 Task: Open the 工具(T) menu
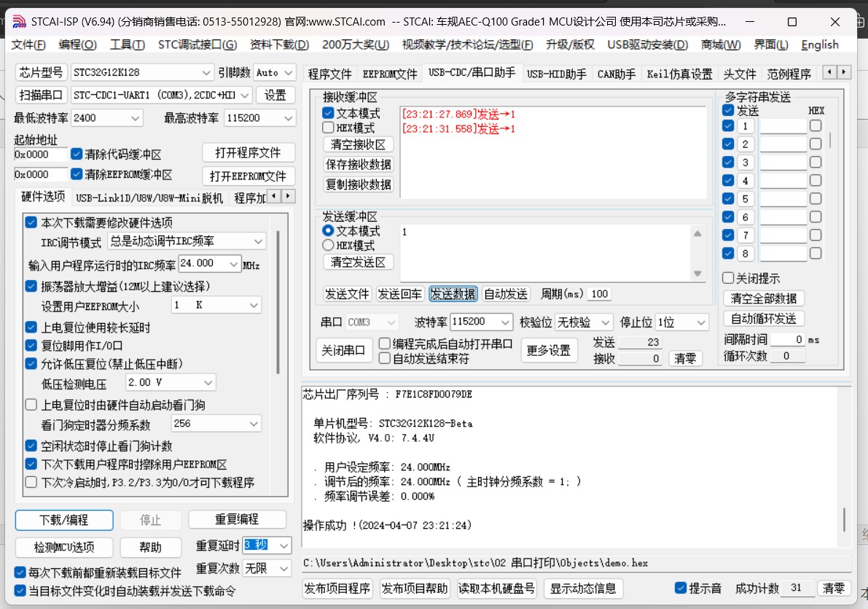point(128,44)
